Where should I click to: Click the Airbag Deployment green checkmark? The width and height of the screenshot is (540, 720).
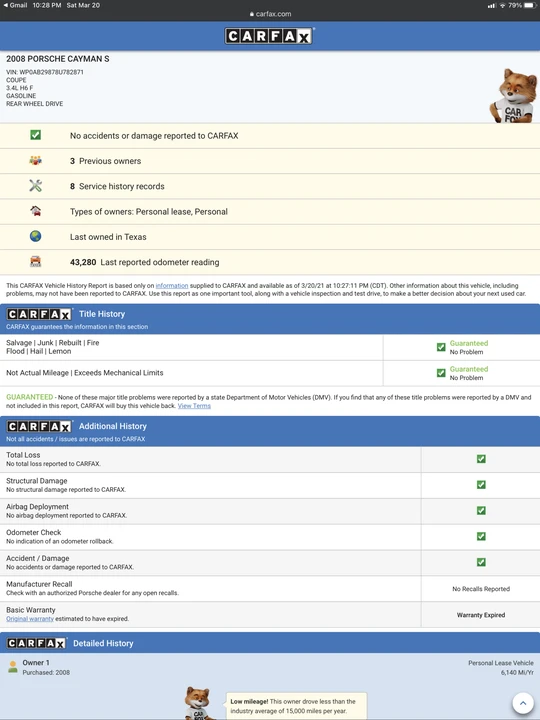(481, 510)
